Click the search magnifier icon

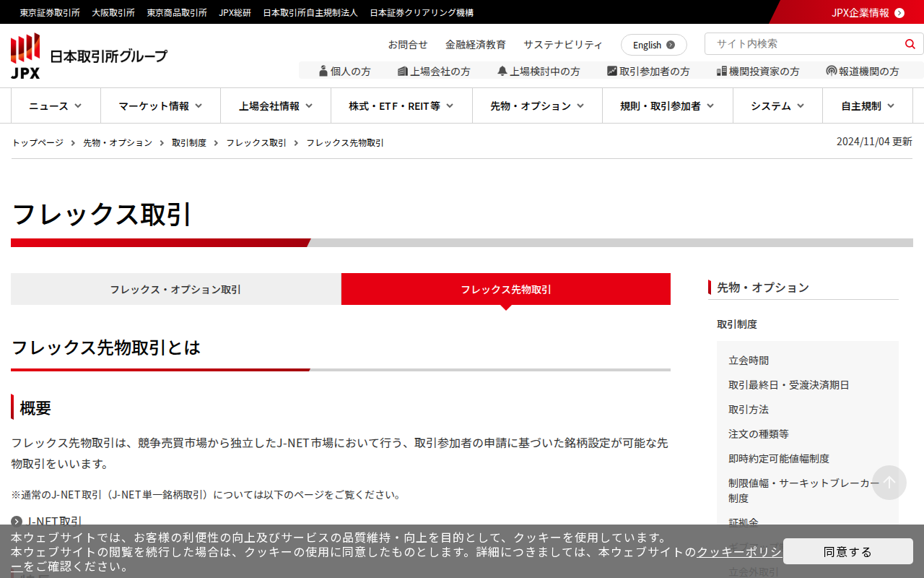pos(910,44)
